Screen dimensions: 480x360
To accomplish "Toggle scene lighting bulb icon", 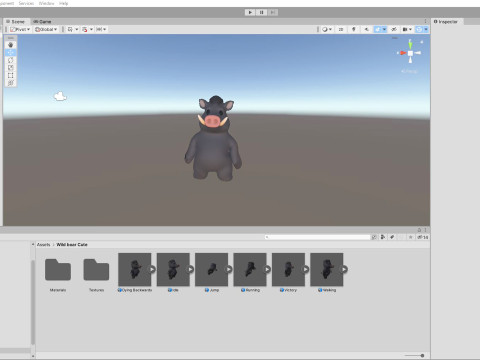I will [354, 29].
